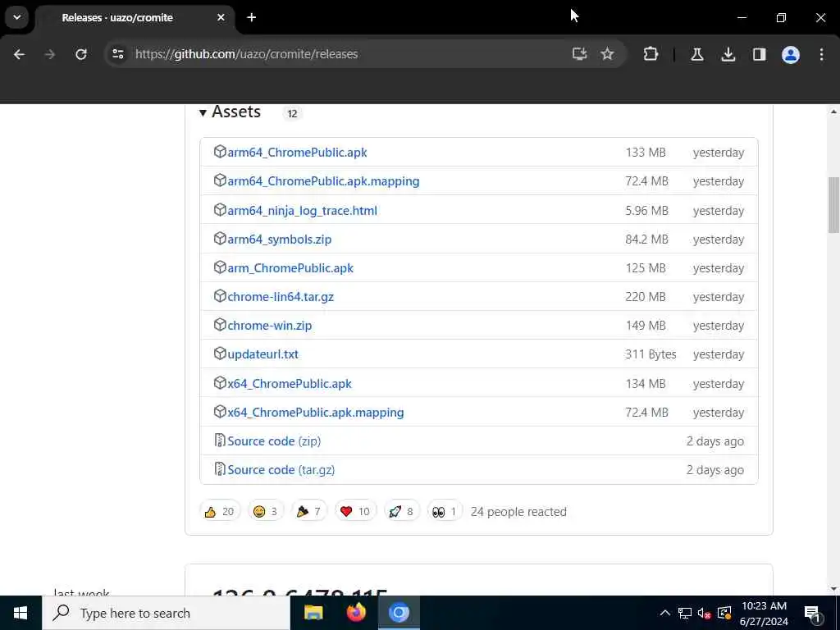Click '311 Bytes' size text
840x630 pixels.
pos(651,354)
